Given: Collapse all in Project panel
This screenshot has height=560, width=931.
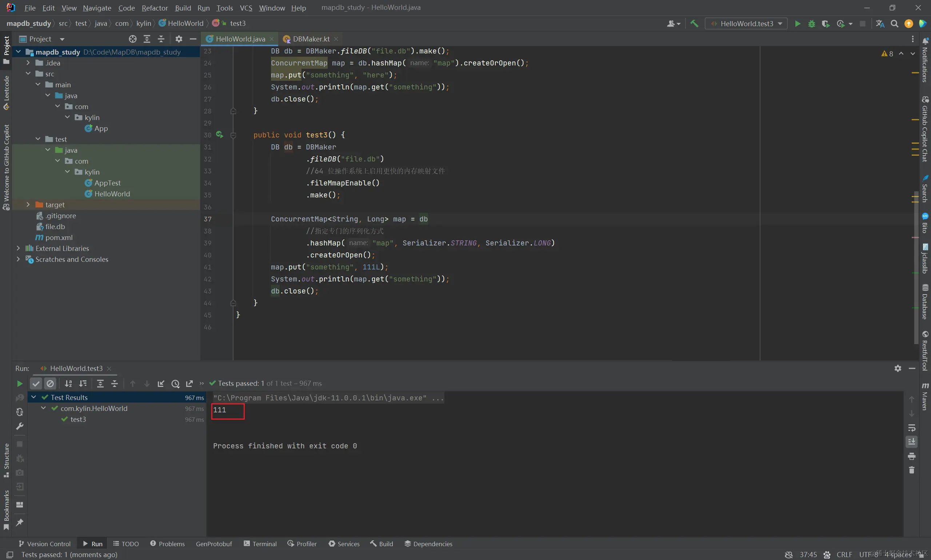Looking at the screenshot, I should (x=161, y=39).
